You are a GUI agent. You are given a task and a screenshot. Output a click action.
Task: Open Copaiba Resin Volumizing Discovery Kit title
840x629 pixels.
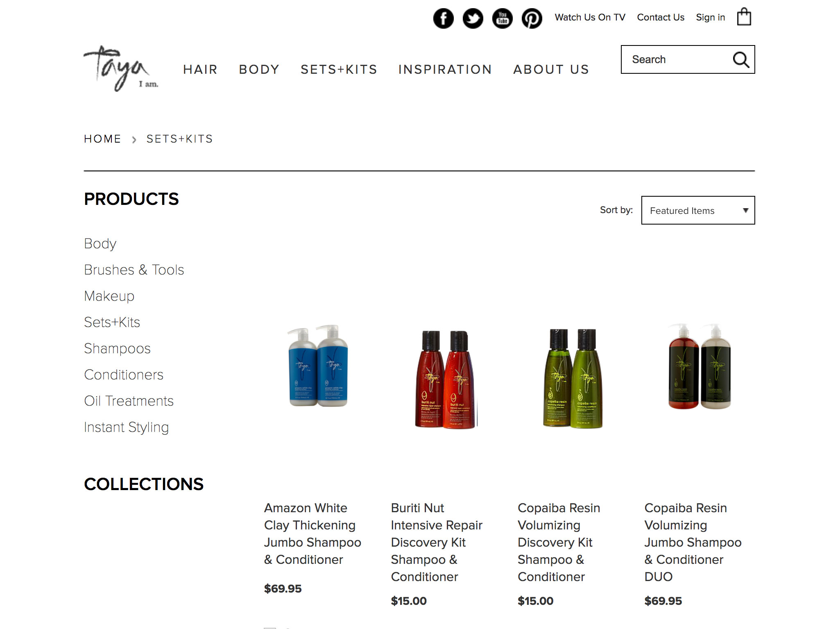[x=559, y=542]
